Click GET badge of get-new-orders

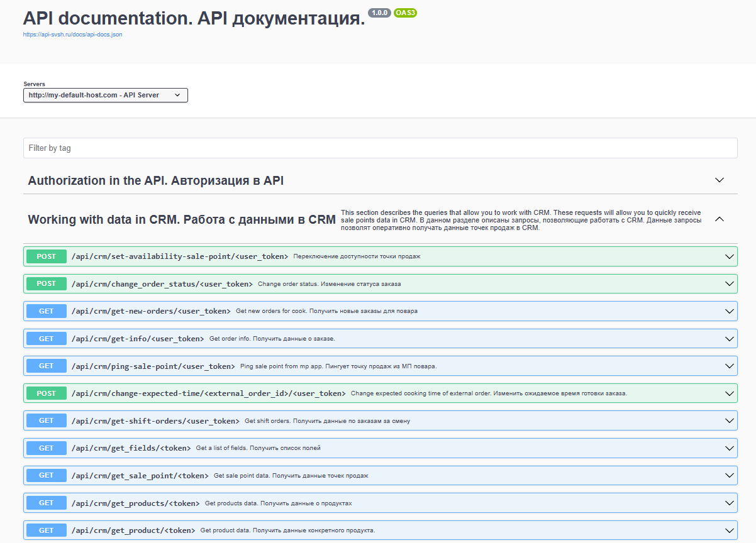tap(47, 311)
